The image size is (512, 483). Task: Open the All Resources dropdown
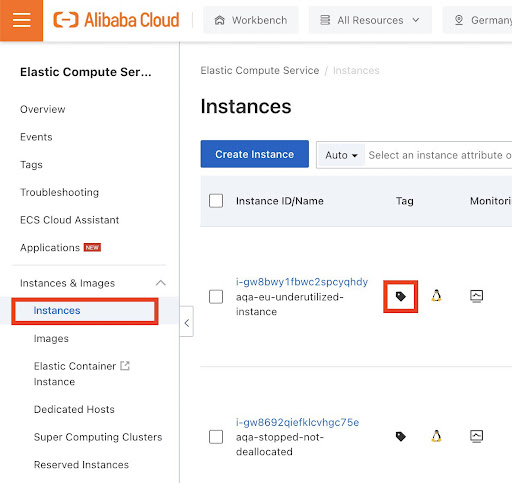(370, 20)
